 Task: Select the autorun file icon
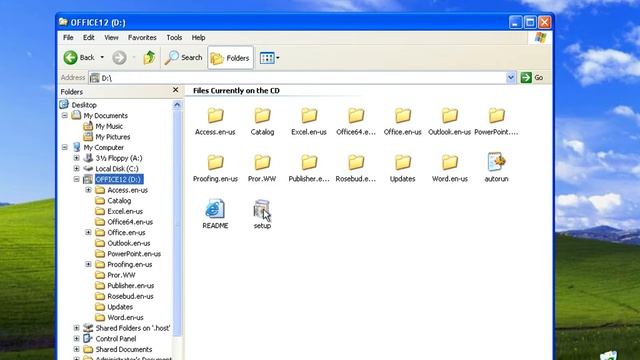pos(496,162)
